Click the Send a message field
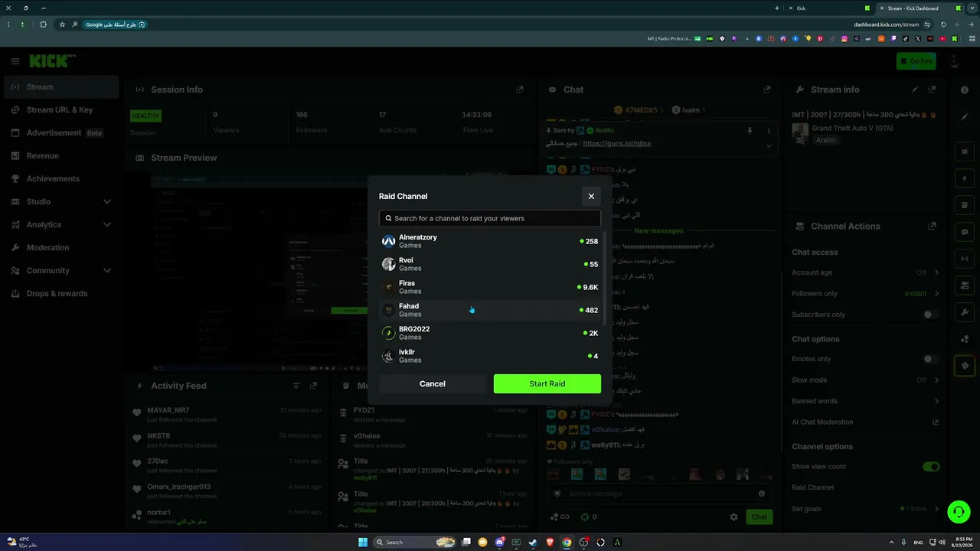This screenshot has width=980, height=551. [658, 494]
